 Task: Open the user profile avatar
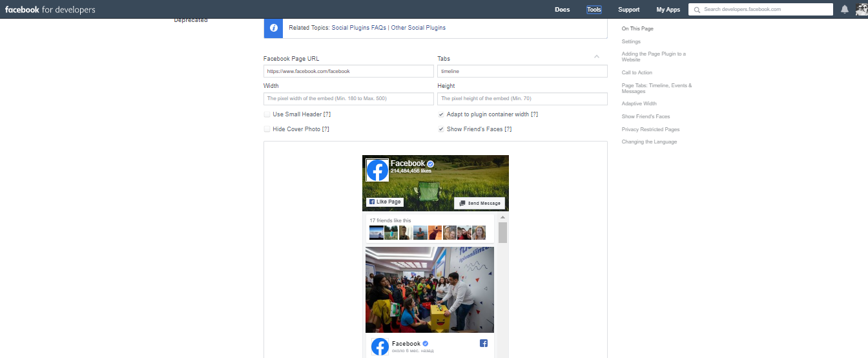pyautogui.click(x=861, y=9)
